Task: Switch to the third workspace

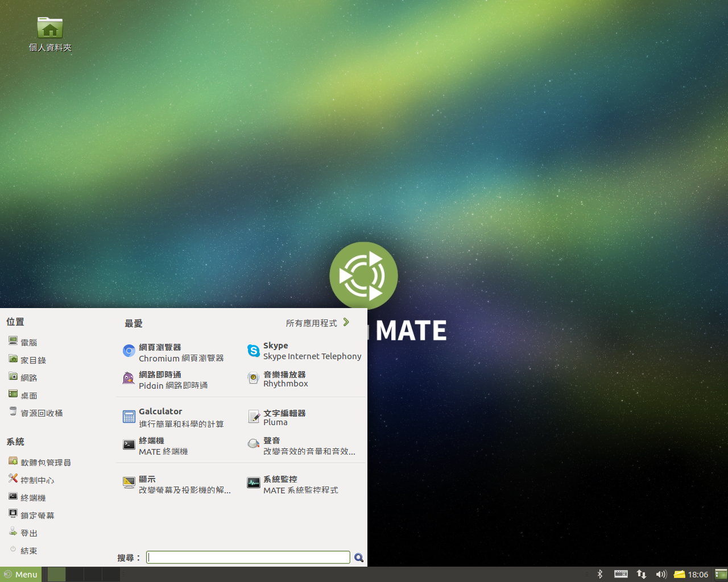Action: tap(93, 574)
